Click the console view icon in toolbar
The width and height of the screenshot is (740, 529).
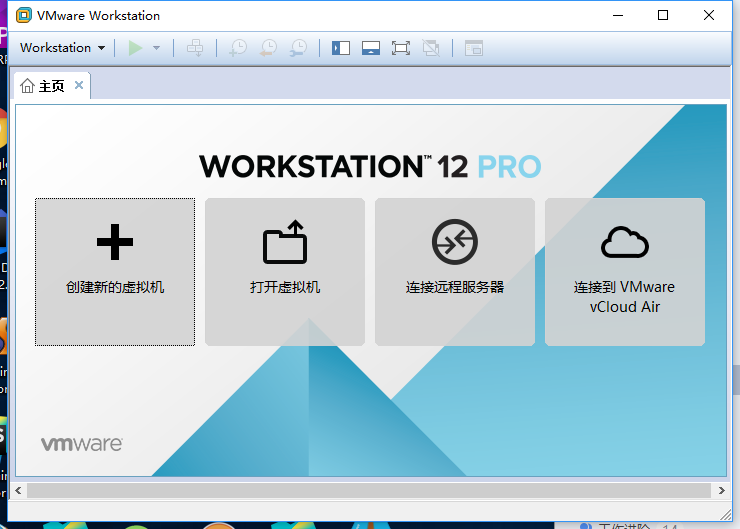(473, 48)
